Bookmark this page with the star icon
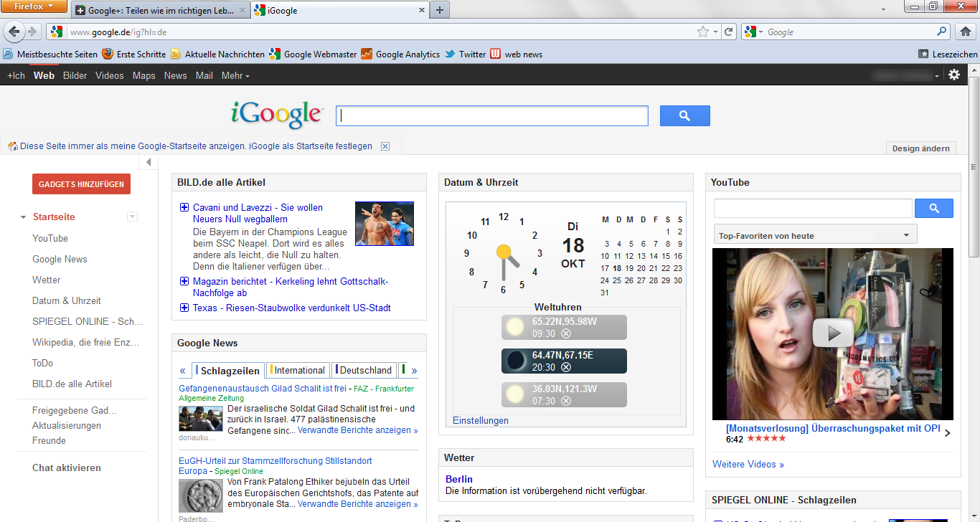Viewport: 980px width, 522px height. (703, 32)
